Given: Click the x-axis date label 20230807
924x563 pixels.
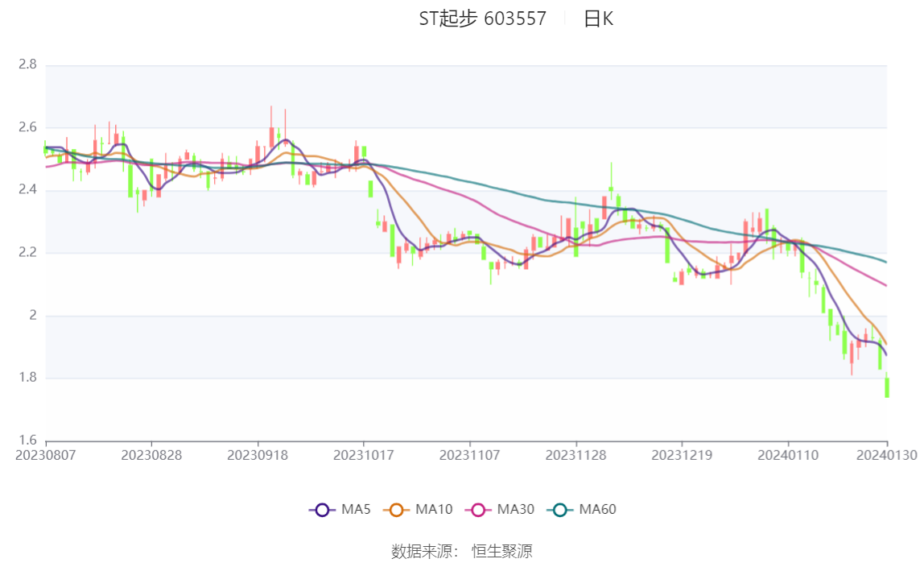Looking at the screenshot, I should [x=45, y=456].
